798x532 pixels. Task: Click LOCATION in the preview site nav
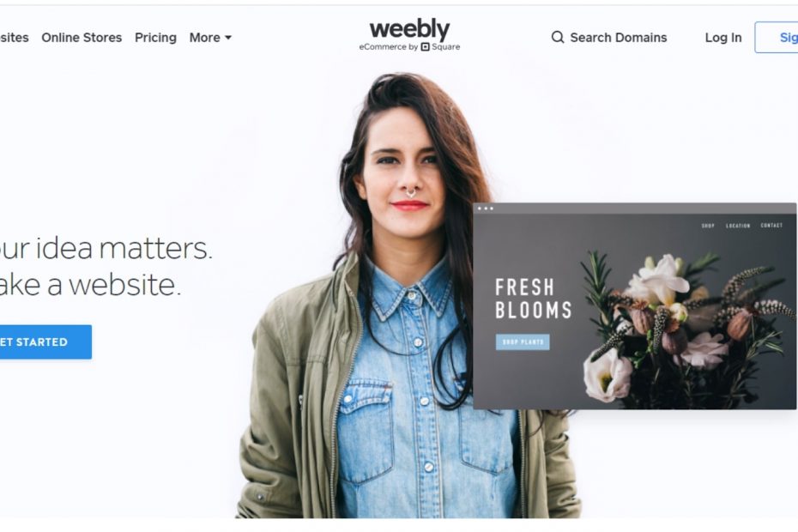[738, 226]
